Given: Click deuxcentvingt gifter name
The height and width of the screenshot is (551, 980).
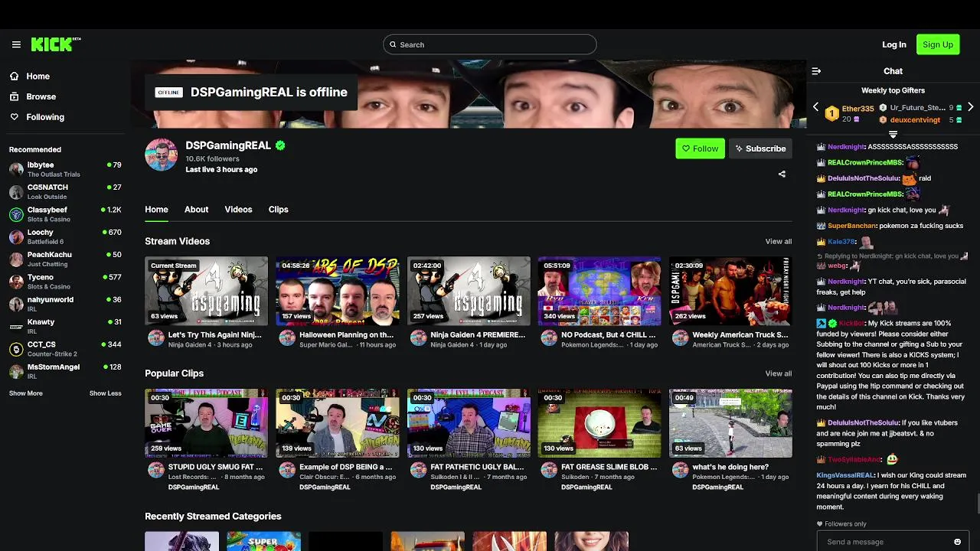Looking at the screenshot, I should click(x=915, y=120).
